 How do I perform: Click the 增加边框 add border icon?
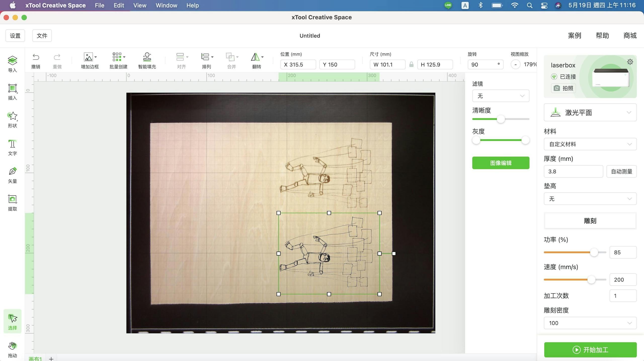[88, 57]
